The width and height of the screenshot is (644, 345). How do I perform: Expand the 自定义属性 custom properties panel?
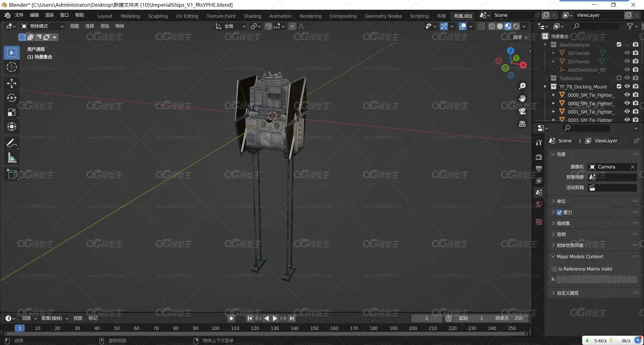tap(594, 293)
